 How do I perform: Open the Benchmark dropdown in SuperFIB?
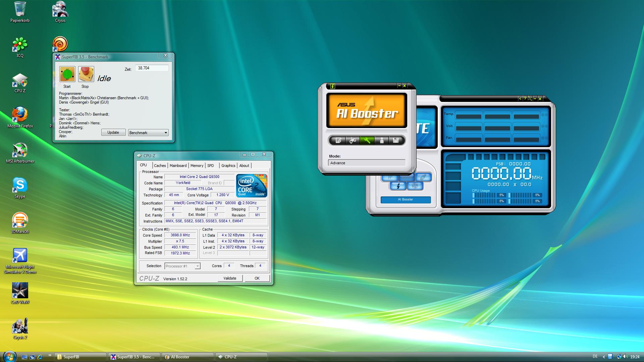tap(148, 133)
